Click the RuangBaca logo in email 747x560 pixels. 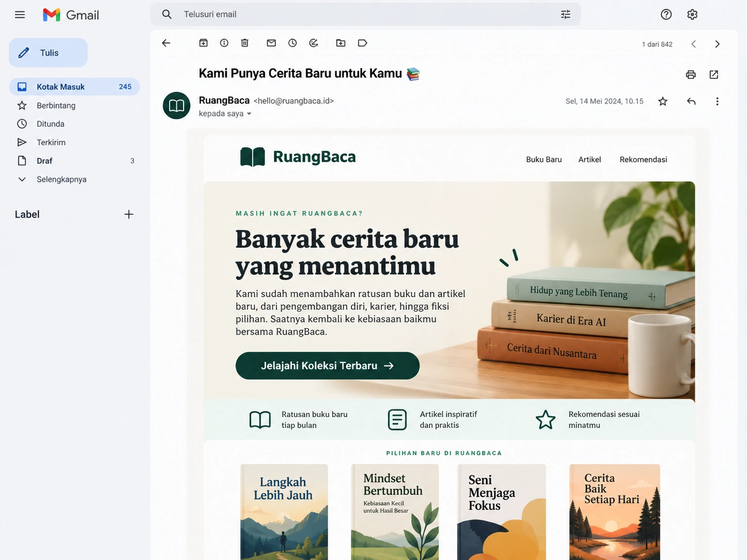click(x=298, y=157)
